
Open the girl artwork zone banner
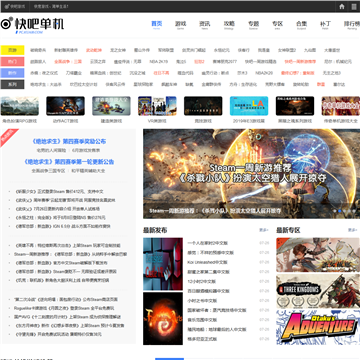click(x=318, y=255)
